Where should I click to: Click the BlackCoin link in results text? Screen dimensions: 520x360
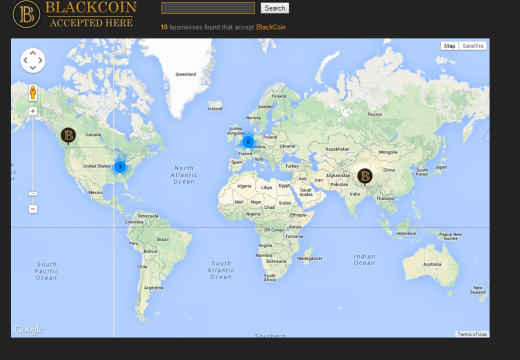[x=271, y=27]
